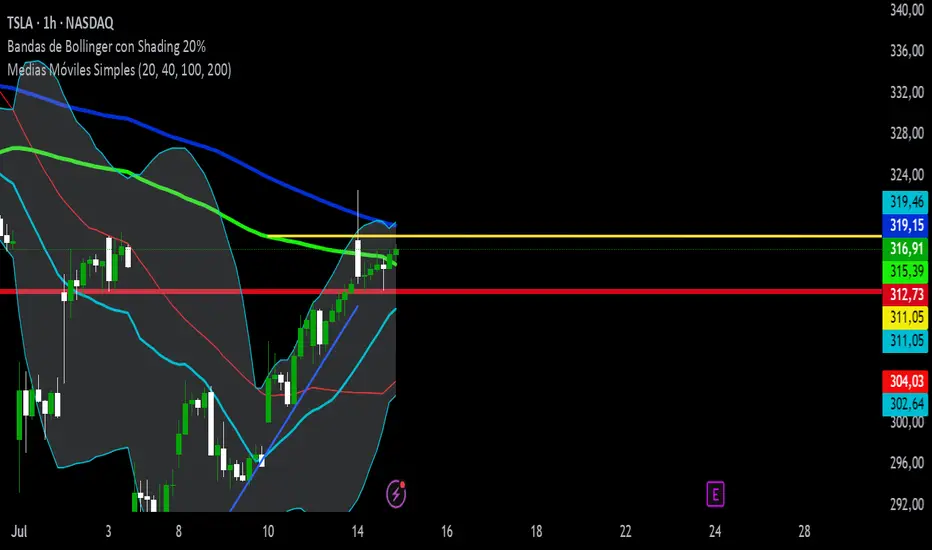Click the 319,46 cyan price label

pos(905,202)
